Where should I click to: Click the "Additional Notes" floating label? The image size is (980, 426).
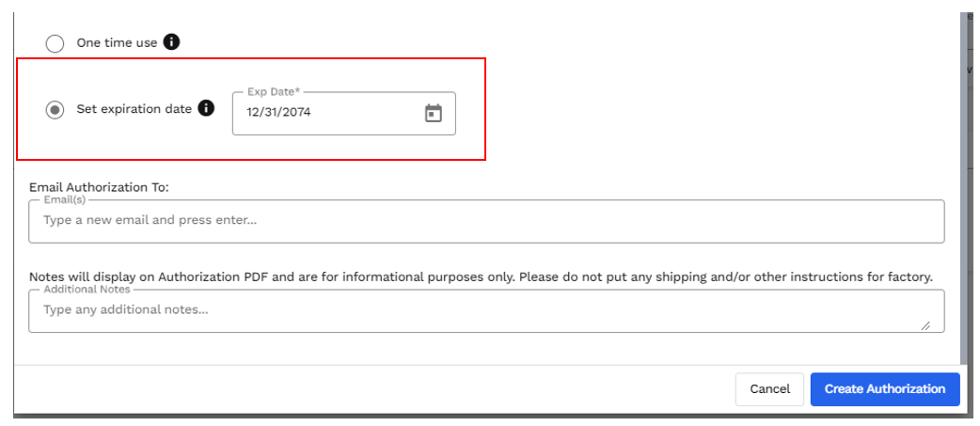click(87, 290)
